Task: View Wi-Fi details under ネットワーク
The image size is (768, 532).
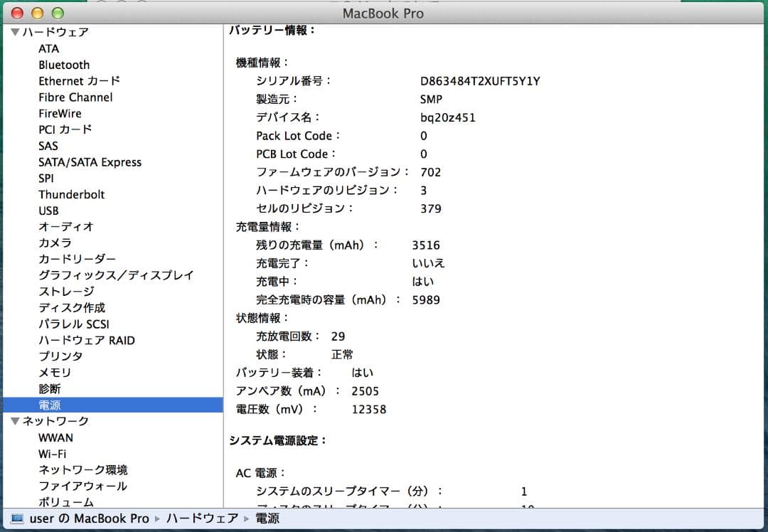Action: pyautogui.click(x=55, y=454)
